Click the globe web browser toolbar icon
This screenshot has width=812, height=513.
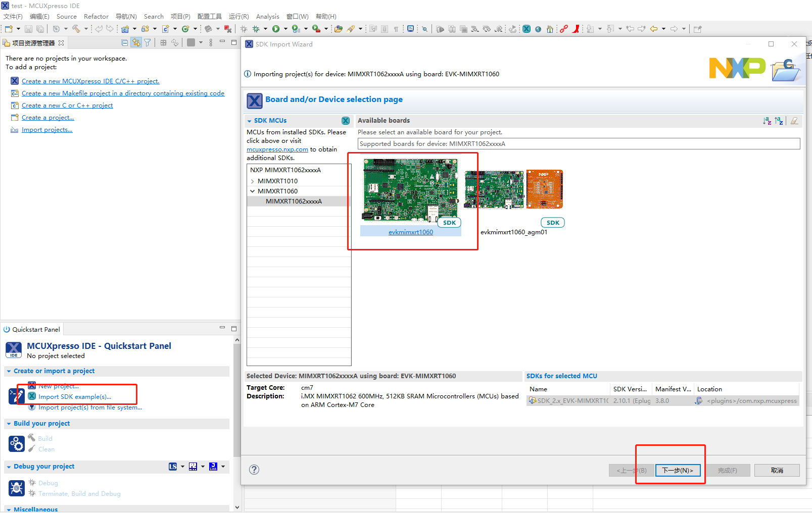[x=538, y=29]
